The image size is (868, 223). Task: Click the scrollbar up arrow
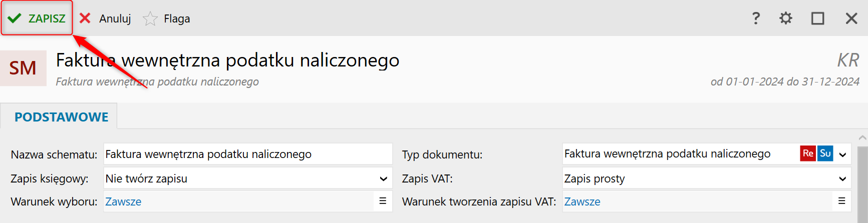[862, 137]
